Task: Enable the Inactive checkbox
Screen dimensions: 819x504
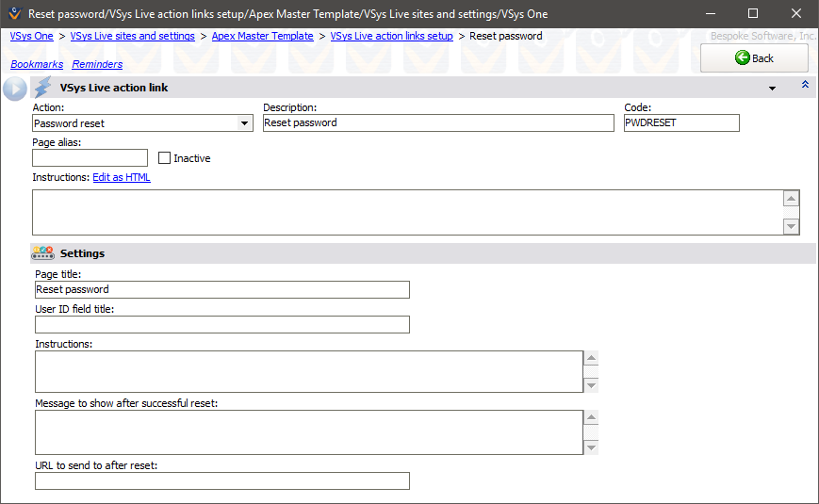Action: (x=165, y=158)
